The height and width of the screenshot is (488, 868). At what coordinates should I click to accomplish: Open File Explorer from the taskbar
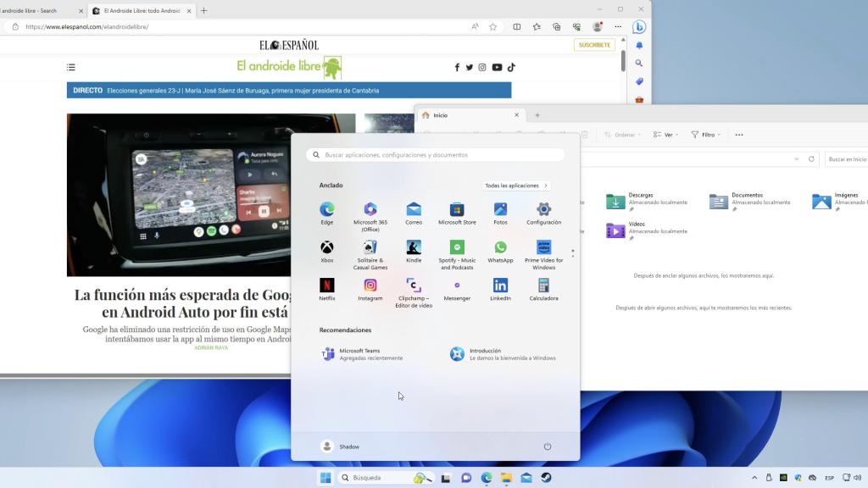click(506, 478)
